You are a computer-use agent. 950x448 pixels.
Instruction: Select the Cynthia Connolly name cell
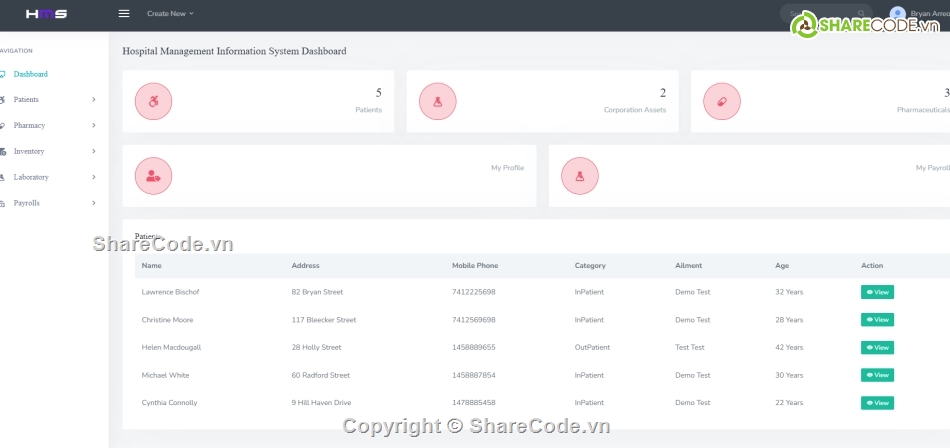pyautogui.click(x=170, y=403)
